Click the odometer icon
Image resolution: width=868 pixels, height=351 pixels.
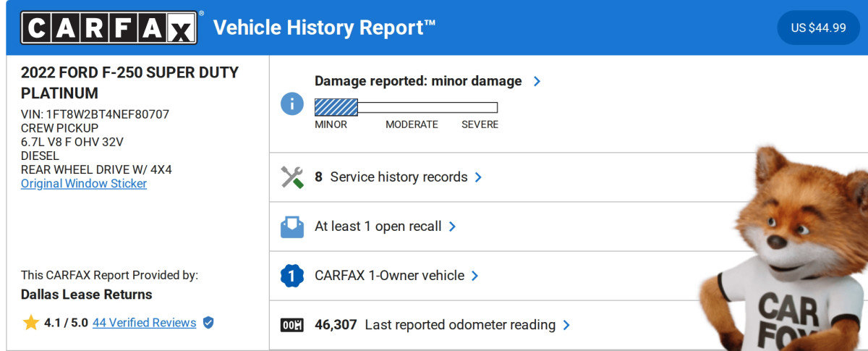(x=292, y=325)
